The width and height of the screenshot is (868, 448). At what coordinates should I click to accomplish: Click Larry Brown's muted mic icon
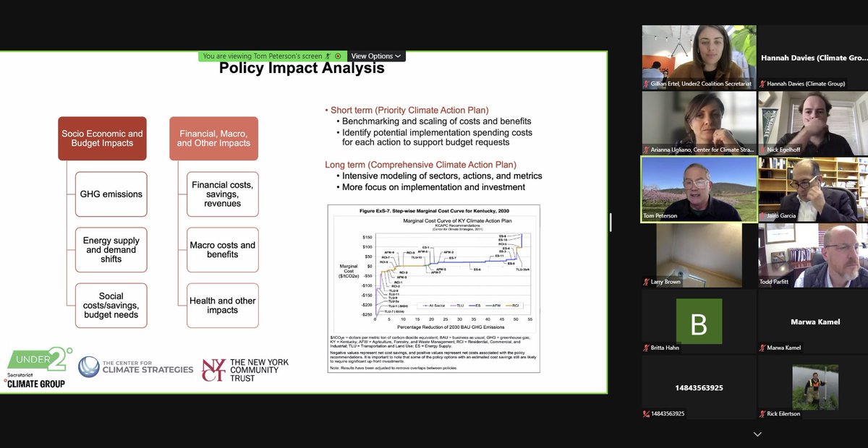click(x=646, y=281)
